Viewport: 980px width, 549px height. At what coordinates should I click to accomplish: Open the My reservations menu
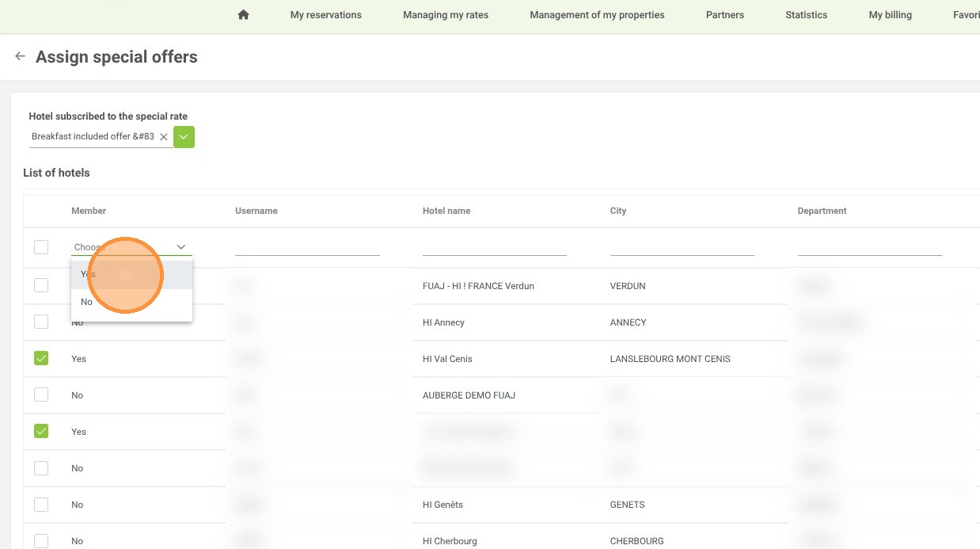click(326, 15)
